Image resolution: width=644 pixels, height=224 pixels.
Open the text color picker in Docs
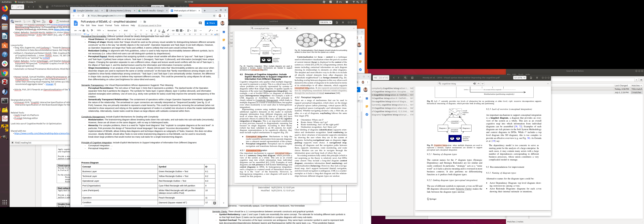163,31
